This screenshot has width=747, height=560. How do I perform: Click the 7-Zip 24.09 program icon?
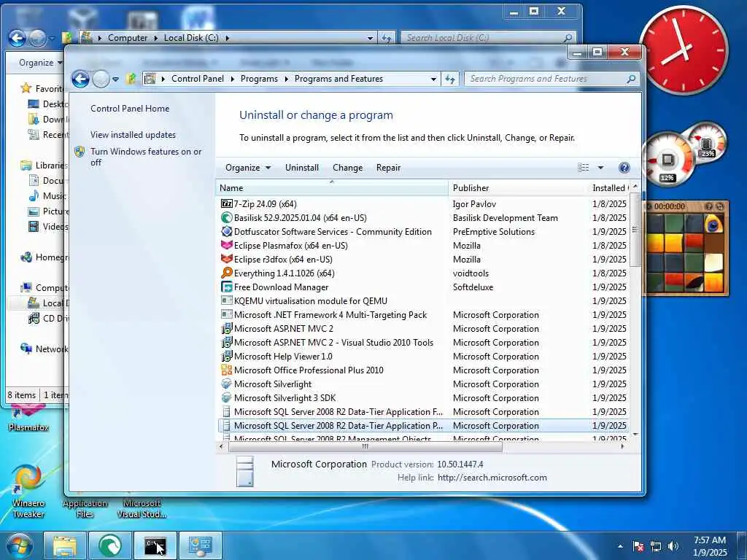click(227, 204)
